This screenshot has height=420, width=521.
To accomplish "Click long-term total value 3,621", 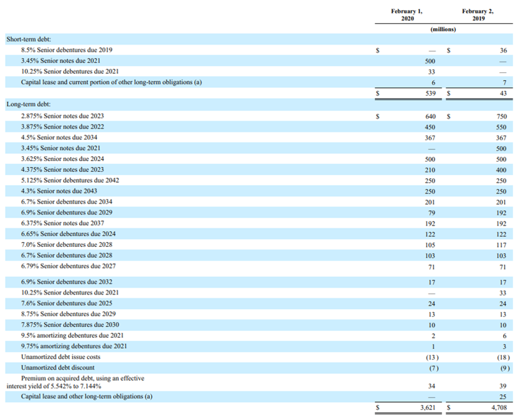I will click(x=428, y=407).
